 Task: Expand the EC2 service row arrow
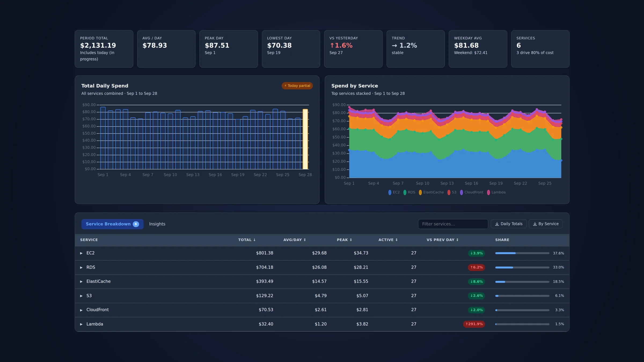81,253
